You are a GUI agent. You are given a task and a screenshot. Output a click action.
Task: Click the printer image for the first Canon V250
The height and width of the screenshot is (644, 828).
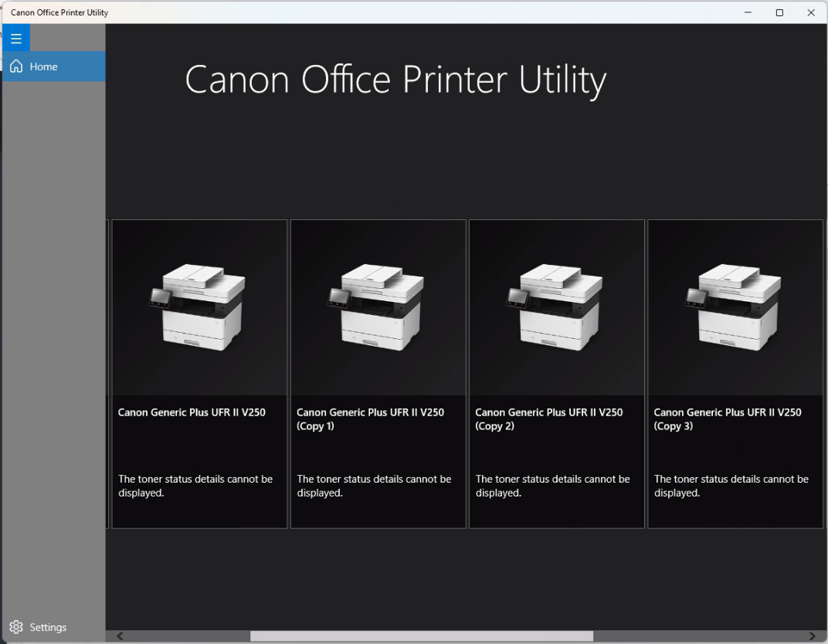click(x=199, y=307)
